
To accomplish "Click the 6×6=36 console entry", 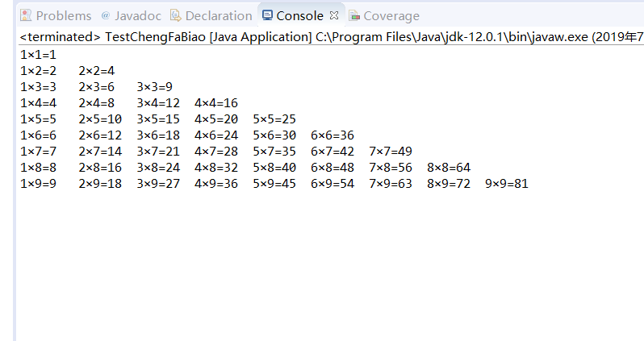I will [x=332, y=135].
